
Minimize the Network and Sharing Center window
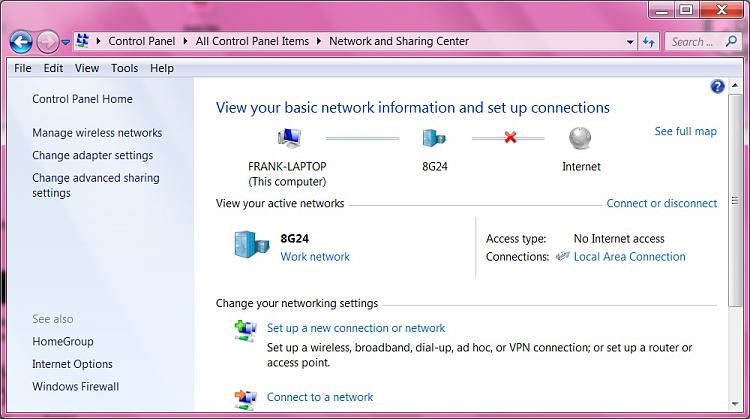662,11
